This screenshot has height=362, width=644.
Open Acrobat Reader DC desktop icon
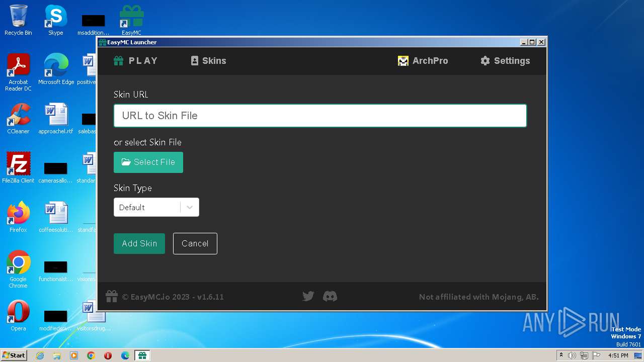point(18,72)
